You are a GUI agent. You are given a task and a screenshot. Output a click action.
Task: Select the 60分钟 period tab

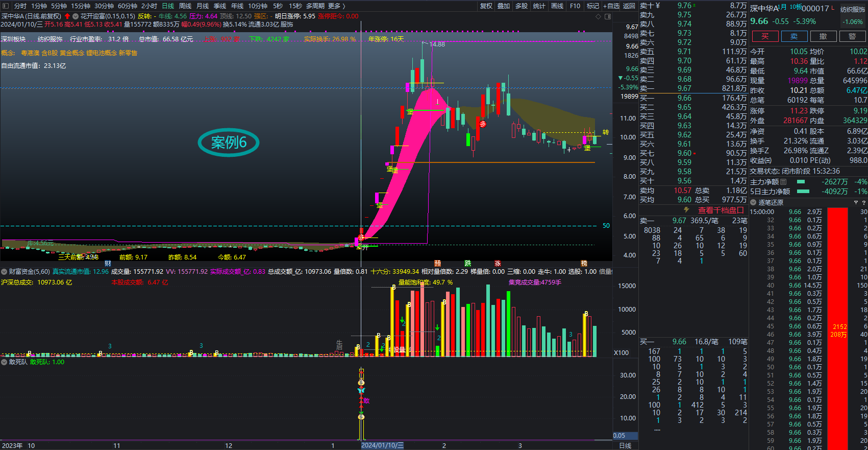tap(128, 6)
